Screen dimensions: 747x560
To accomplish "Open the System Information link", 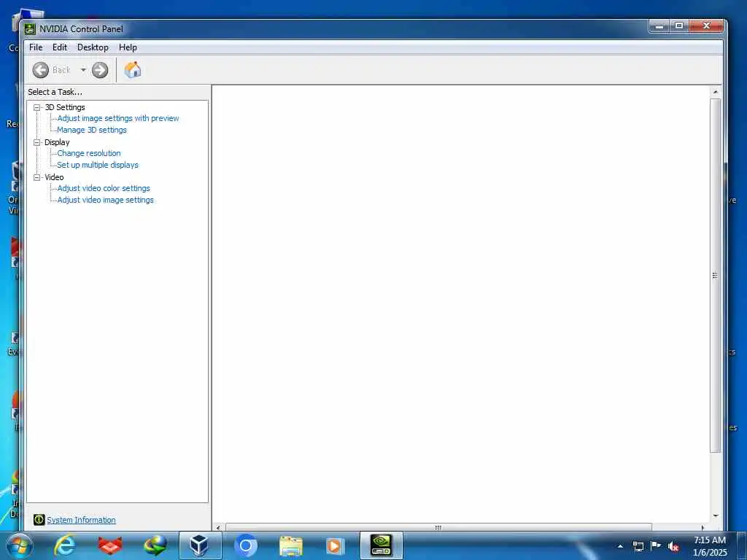I will point(81,520).
